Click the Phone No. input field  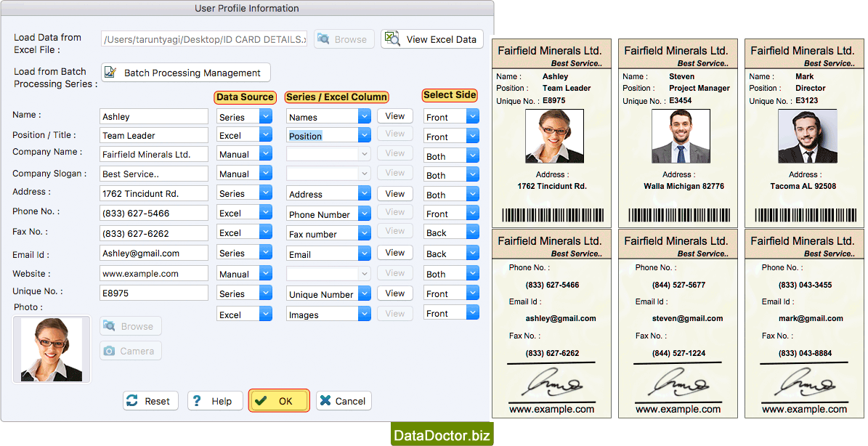(154, 213)
